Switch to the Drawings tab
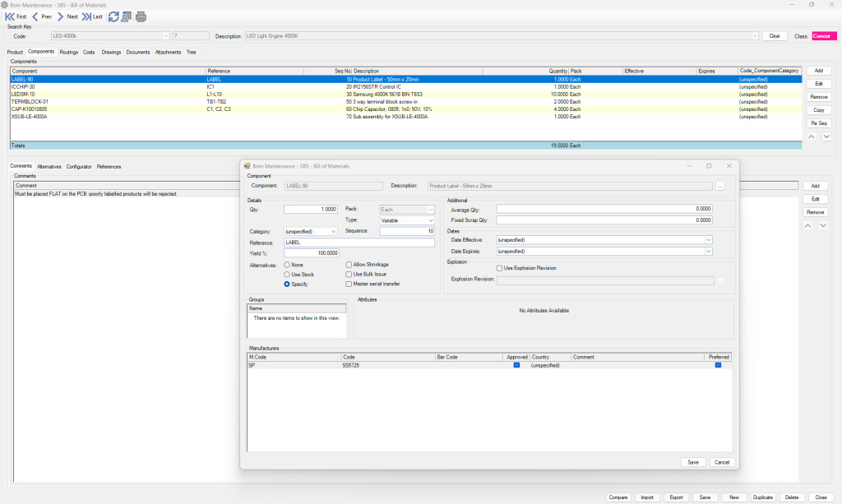Viewport: 842px width, 504px height. (111, 52)
